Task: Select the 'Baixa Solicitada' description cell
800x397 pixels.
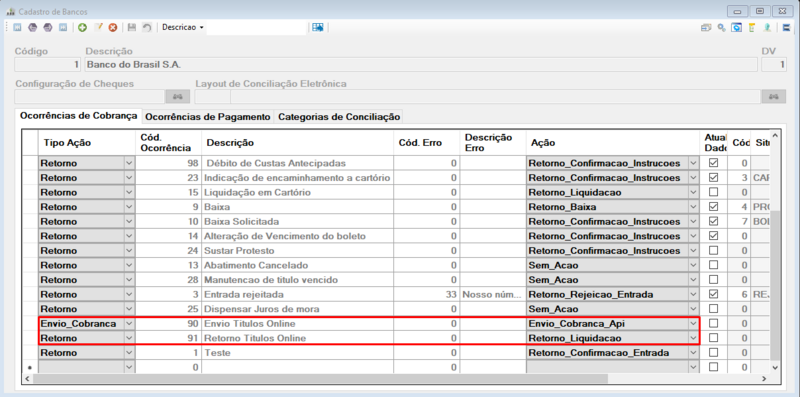Action: click(297, 221)
